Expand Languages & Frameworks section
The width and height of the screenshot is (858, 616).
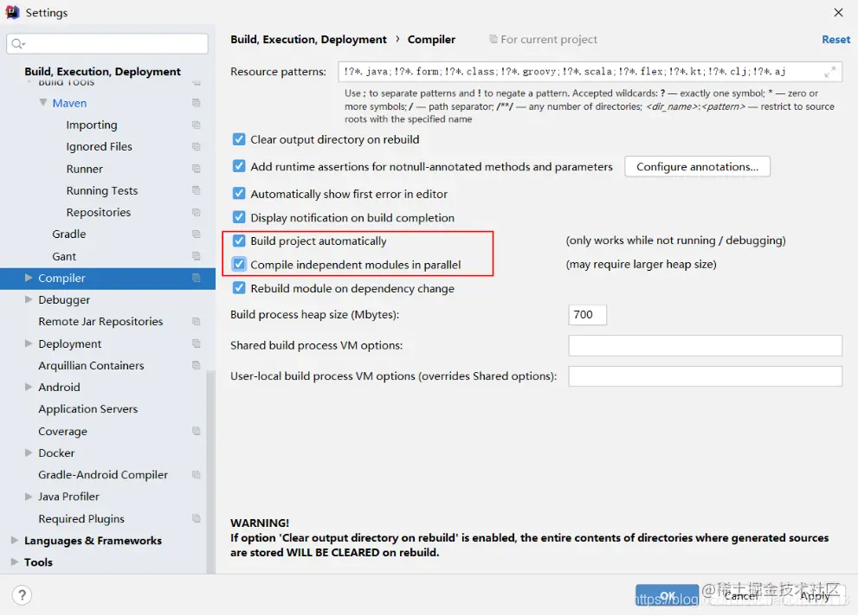pyautogui.click(x=14, y=540)
